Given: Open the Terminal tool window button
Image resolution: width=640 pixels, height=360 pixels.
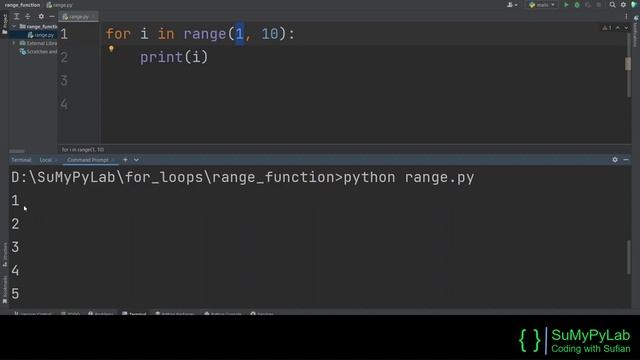Looking at the screenshot, I should point(134,313).
